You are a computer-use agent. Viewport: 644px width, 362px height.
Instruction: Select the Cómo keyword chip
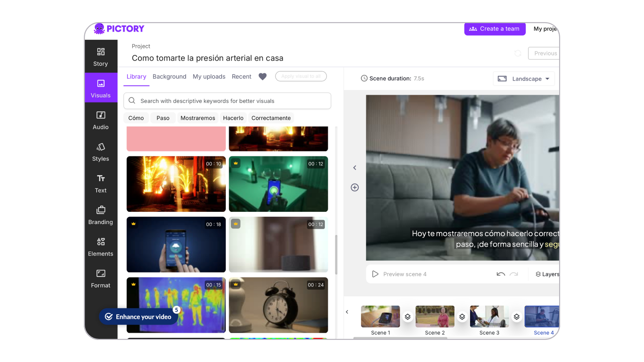(x=136, y=118)
